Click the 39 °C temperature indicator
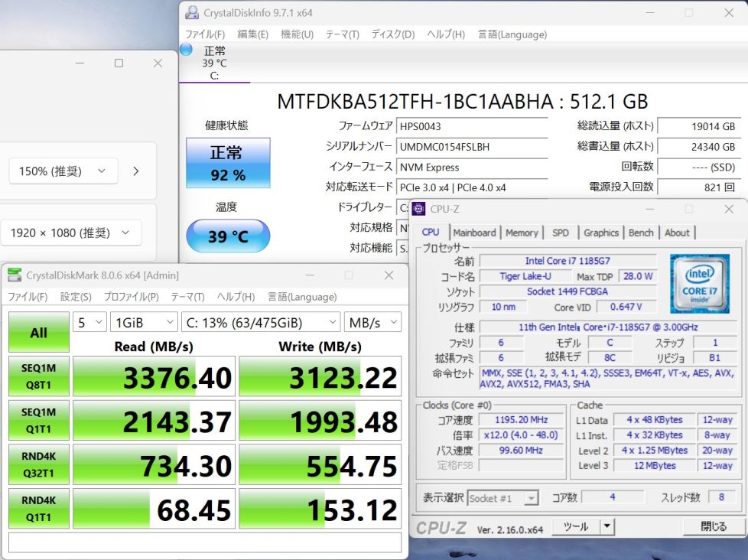748x560 pixels. [x=228, y=236]
